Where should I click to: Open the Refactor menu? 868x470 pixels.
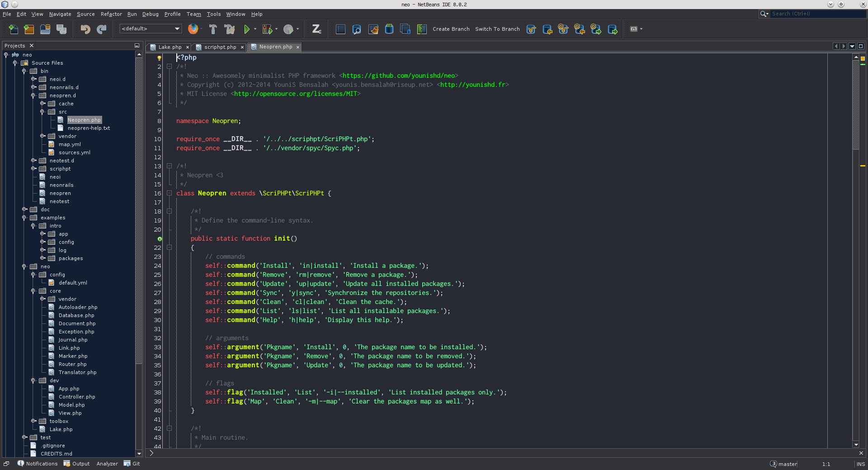point(111,14)
